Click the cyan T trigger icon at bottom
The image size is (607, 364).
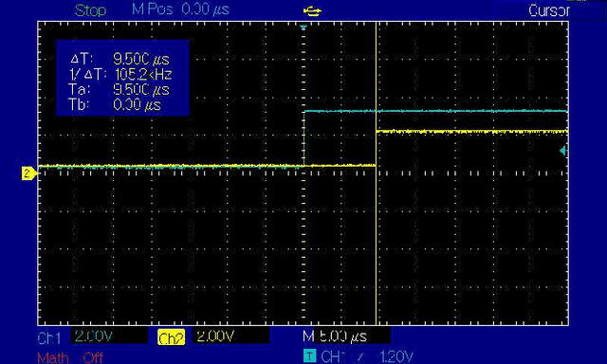tap(310, 355)
